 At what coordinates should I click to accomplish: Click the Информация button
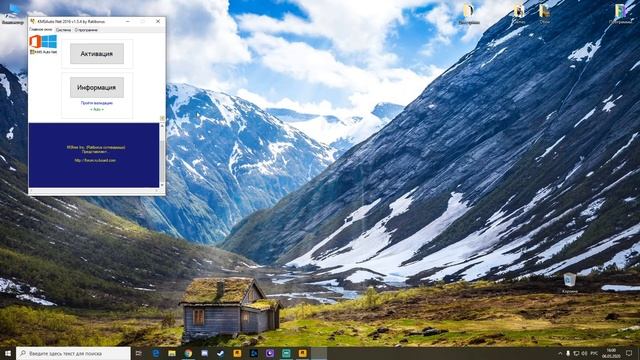(97, 87)
